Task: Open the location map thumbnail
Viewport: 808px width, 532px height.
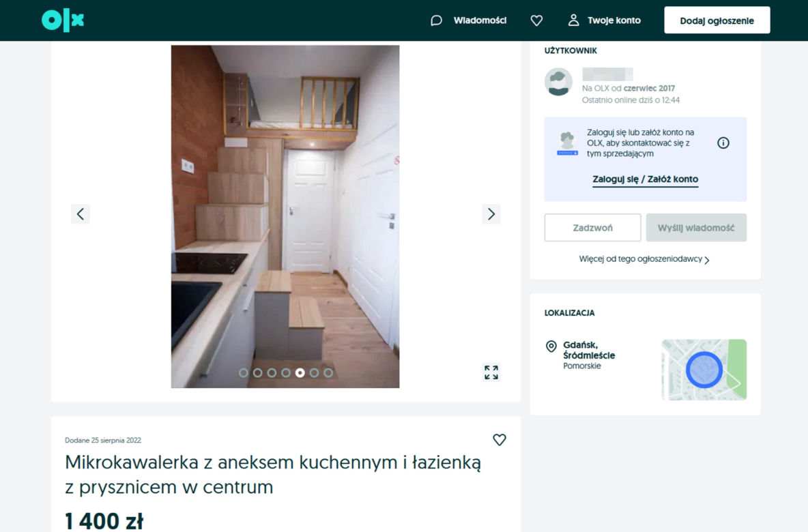Action: tap(704, 369)
